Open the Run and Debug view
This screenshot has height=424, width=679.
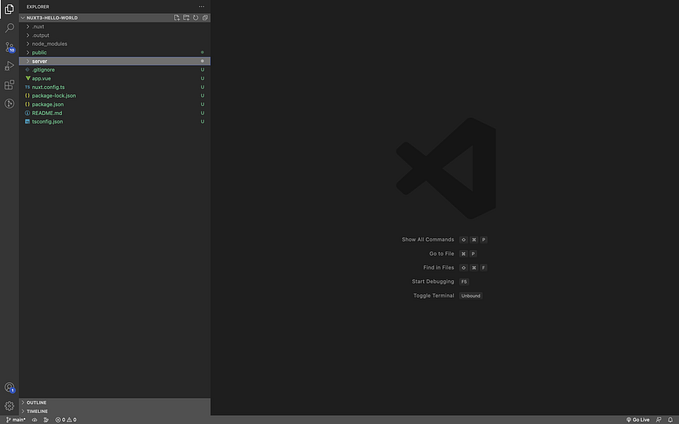coord(9,66)
